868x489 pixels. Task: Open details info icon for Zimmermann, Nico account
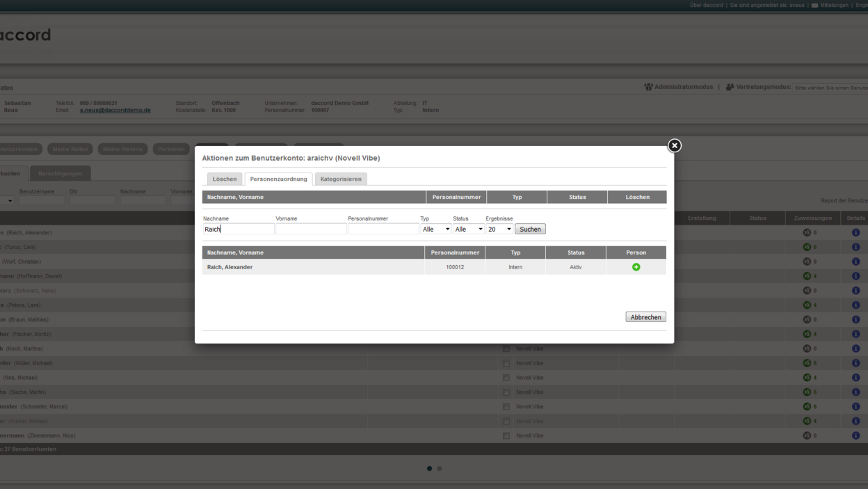coord(855,435)
